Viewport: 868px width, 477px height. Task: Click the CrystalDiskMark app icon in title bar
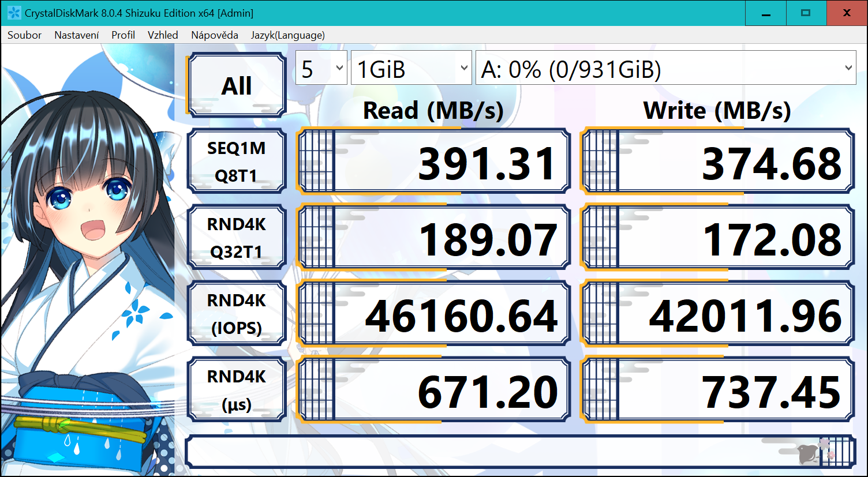(14, 13)
